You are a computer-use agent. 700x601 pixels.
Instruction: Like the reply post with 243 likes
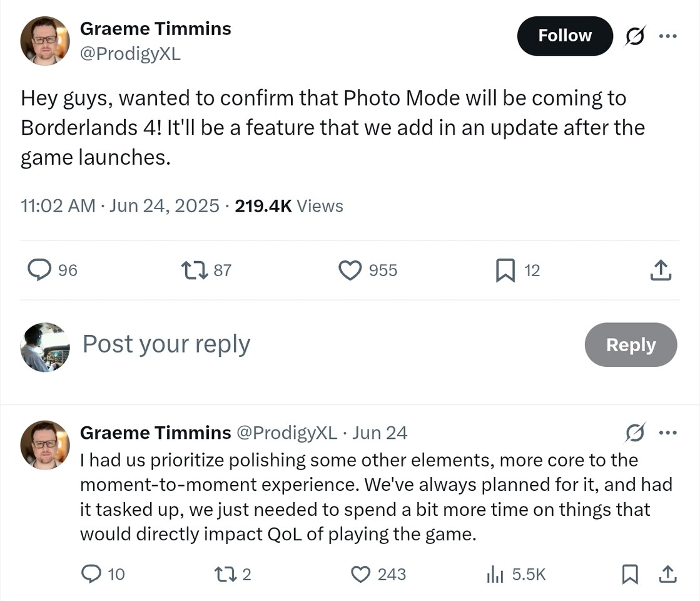[360, 574]
